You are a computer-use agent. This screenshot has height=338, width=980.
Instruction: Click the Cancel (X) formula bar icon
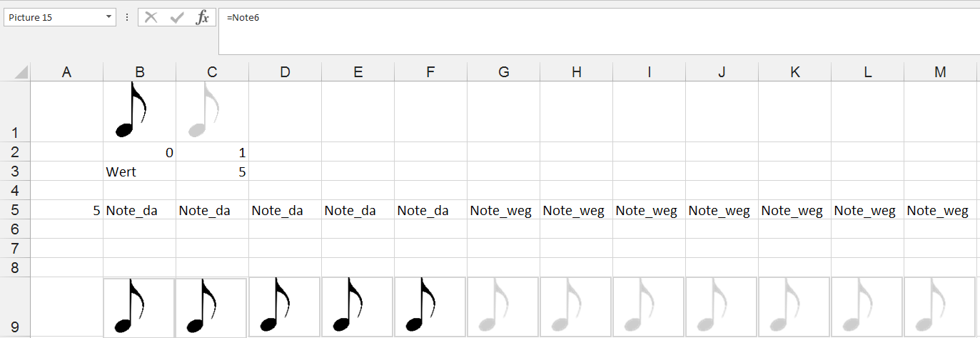point(151,18)
